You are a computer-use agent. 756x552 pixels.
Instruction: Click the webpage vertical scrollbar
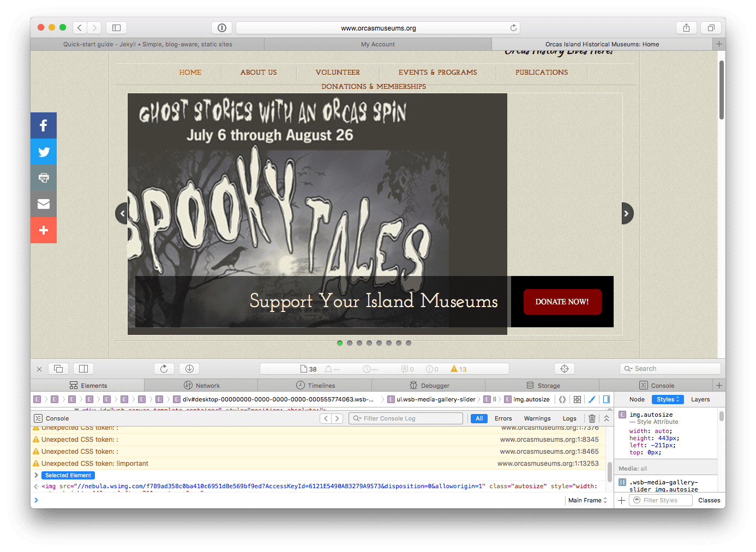point(722,90)
